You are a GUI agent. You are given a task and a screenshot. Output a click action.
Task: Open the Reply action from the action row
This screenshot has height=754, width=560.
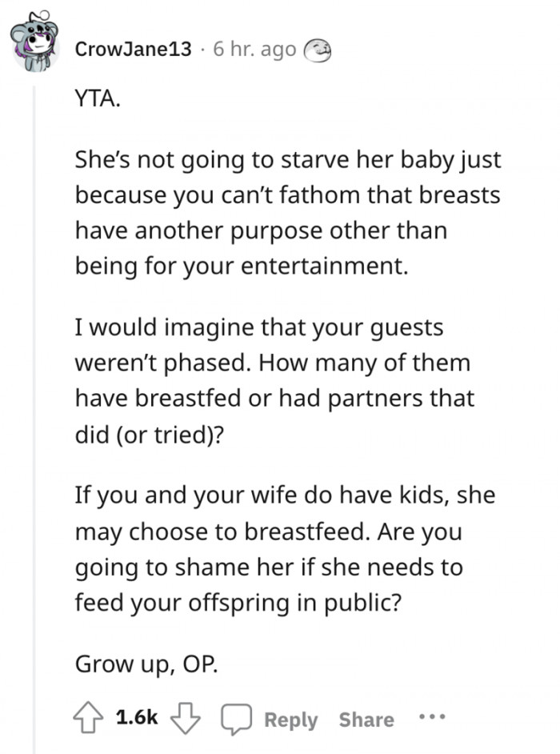[x=290, y=720]
